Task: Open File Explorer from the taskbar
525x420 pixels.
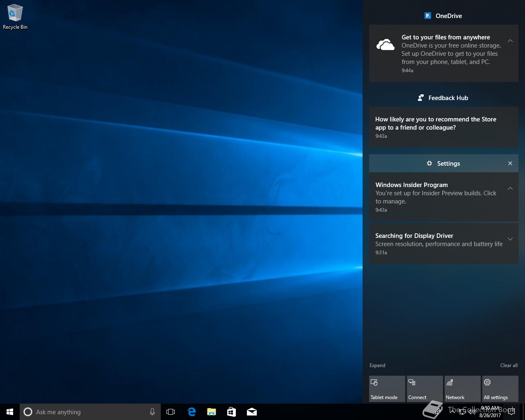Action: (211, 412)
